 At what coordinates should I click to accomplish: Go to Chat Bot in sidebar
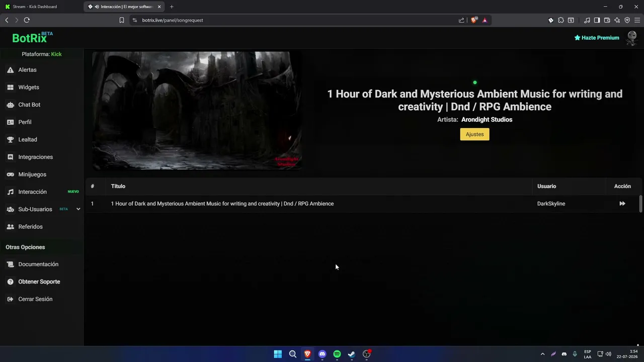[29, 105]
